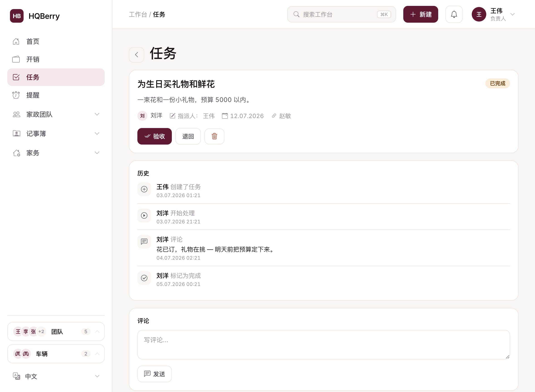Viewport: 535px width, 392px height.
Task: Click the +2 more members badge
Action: click(41, 332)
